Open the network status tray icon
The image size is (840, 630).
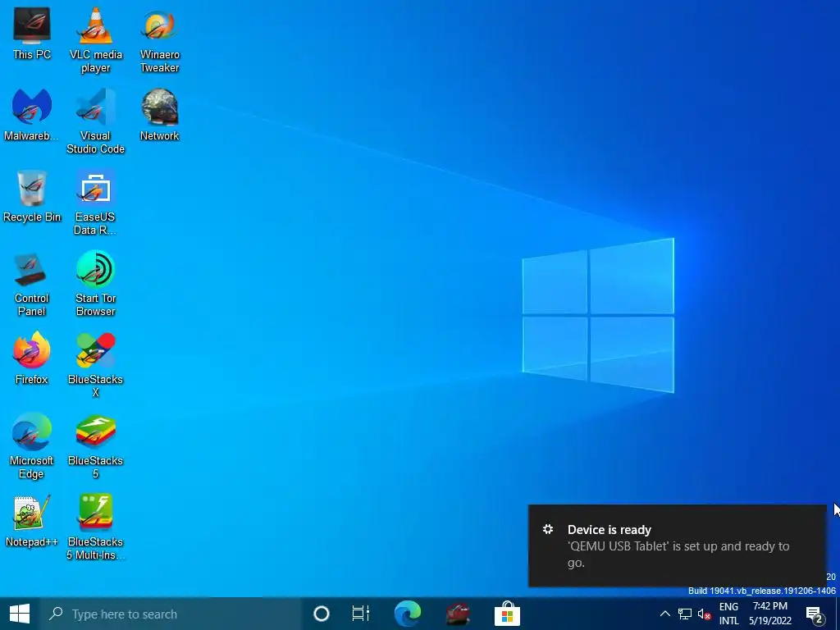tap(685, 614)
